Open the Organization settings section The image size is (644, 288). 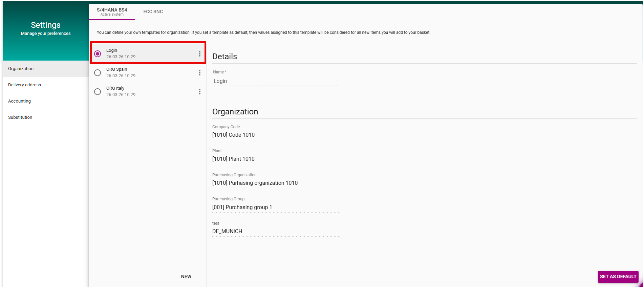pos(21,69)
